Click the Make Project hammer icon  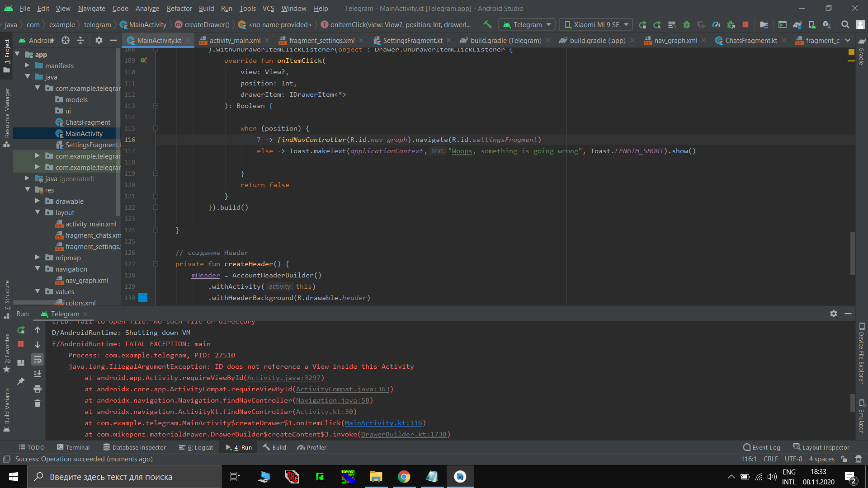(x=487, y=24)
